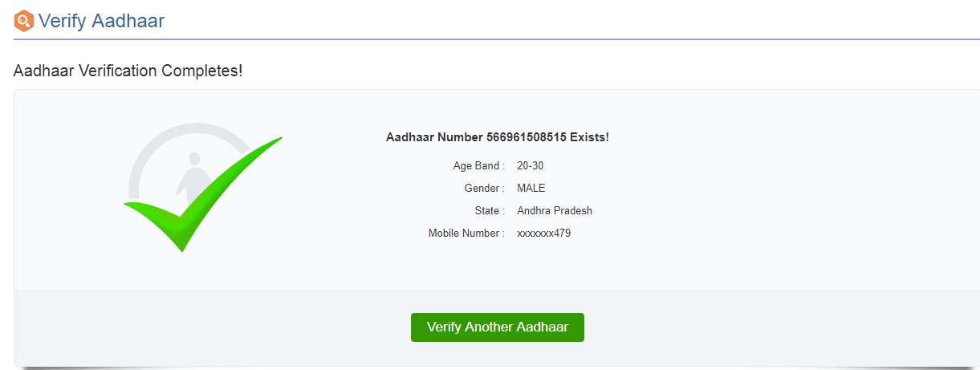Select the Andhra Pradesh state value
980x370 pixels.
555,211
